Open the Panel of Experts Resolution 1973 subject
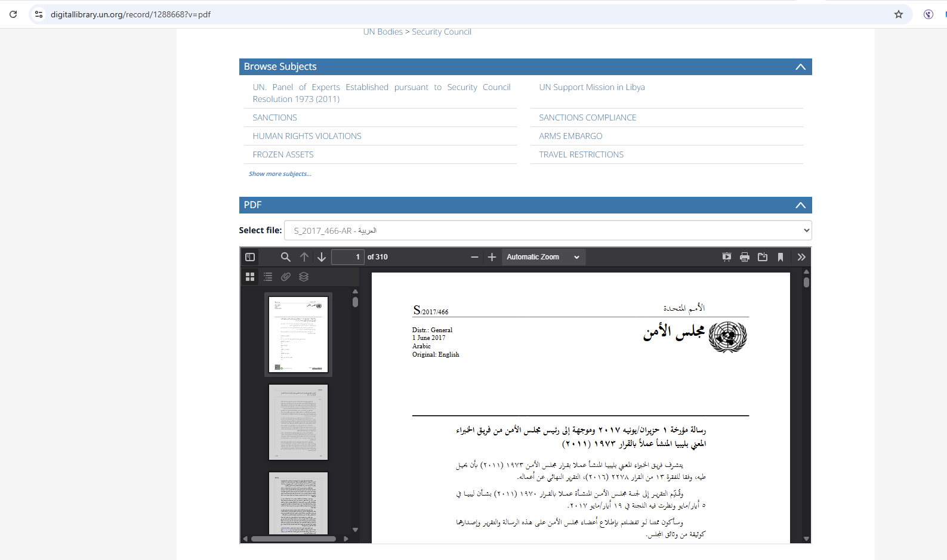The image size is (947, 560). (x=381, y=93)
